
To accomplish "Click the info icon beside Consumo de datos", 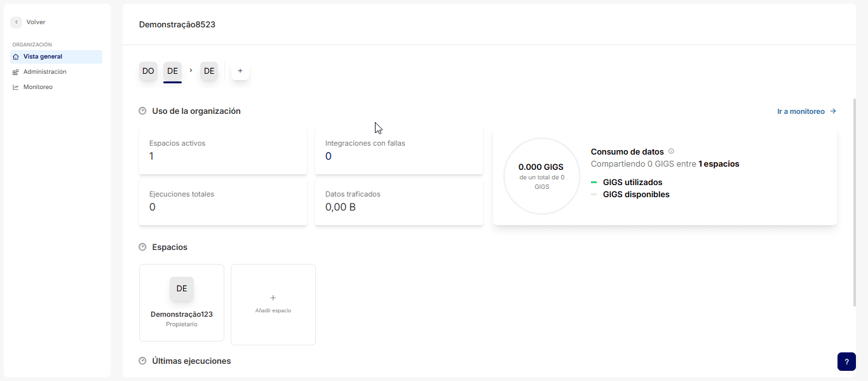I will coord(671,151).
